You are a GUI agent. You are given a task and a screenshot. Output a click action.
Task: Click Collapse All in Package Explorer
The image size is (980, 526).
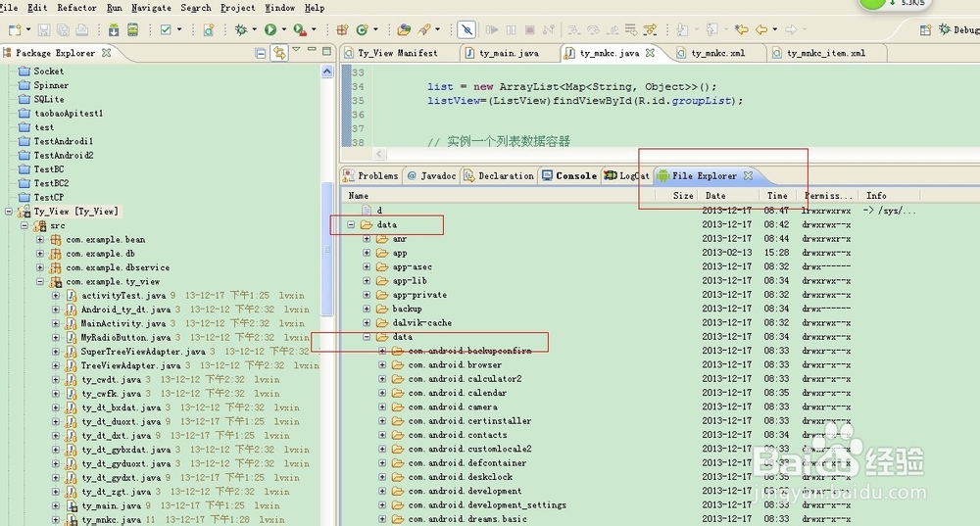point(261,53)
